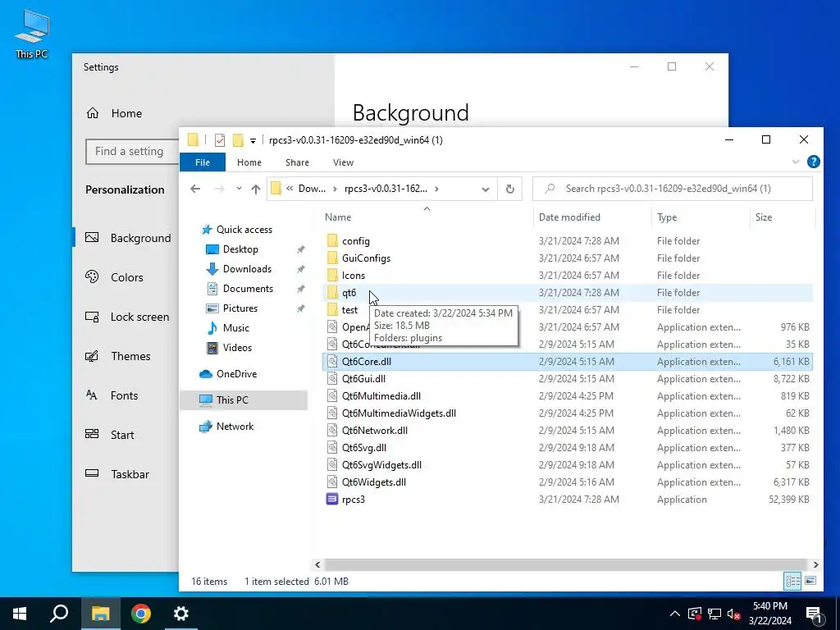Viewport: 840px width, 630px height.
Task: Open the config folder
Action: click(x=356, y=241)
